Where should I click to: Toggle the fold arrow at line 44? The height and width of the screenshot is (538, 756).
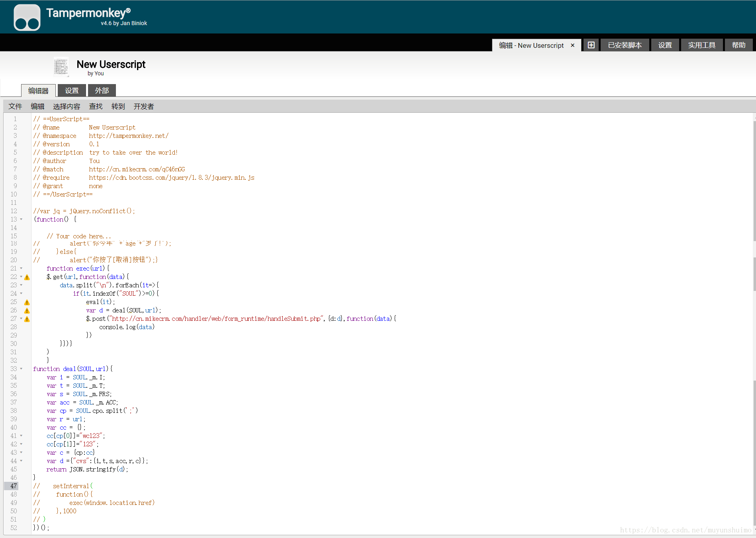coord(21,461)
